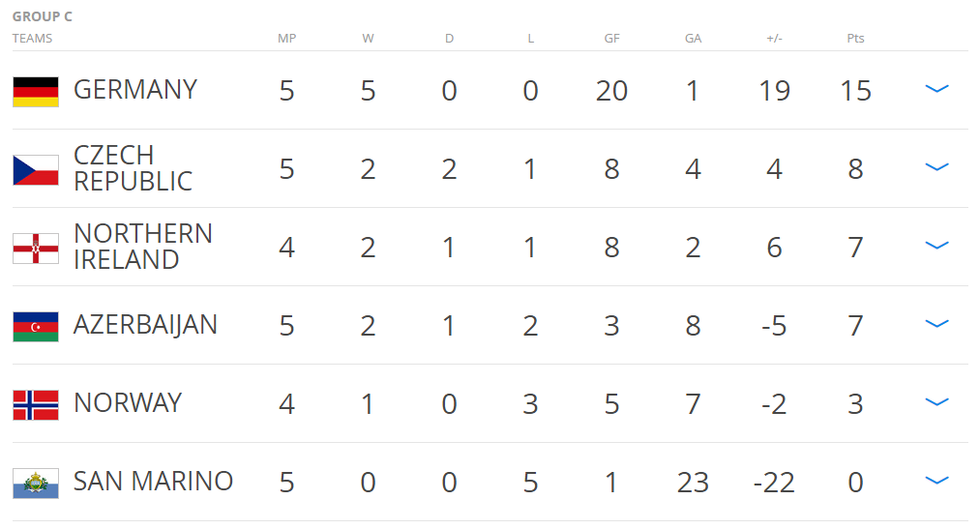
Task: Click the GROUP C heading
Action: click(x=43, y=16)
